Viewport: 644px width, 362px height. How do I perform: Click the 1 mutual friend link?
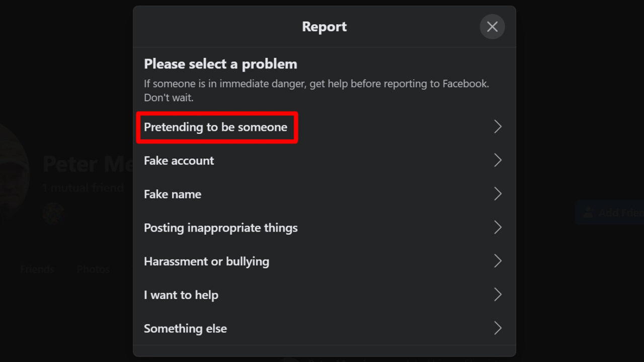tap(83, 187)
